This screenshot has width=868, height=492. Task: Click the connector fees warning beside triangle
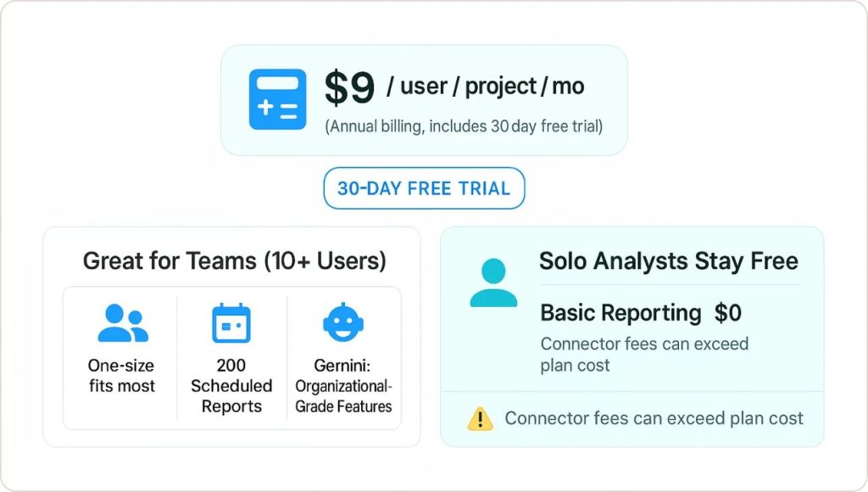click(x=654, y=418)
